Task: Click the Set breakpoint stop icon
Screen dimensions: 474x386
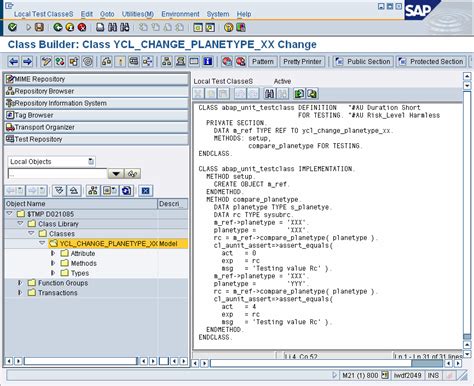Action: click(x=227, y=61)
